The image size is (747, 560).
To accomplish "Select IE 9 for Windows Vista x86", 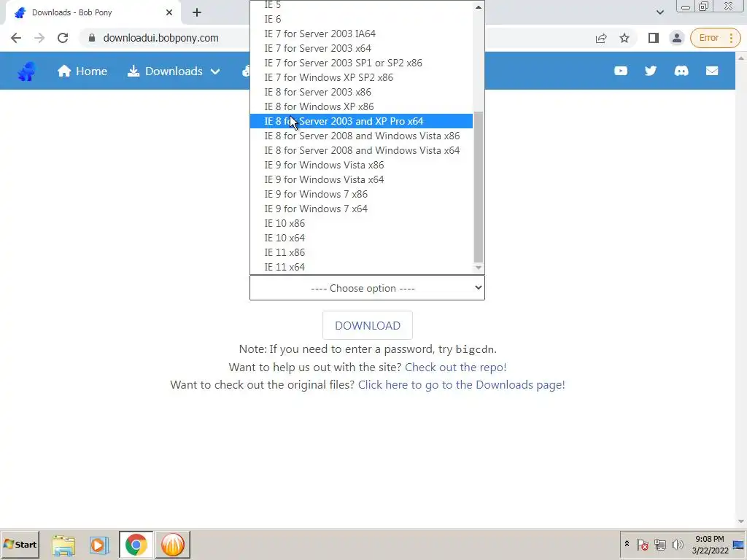I will 361,166.
